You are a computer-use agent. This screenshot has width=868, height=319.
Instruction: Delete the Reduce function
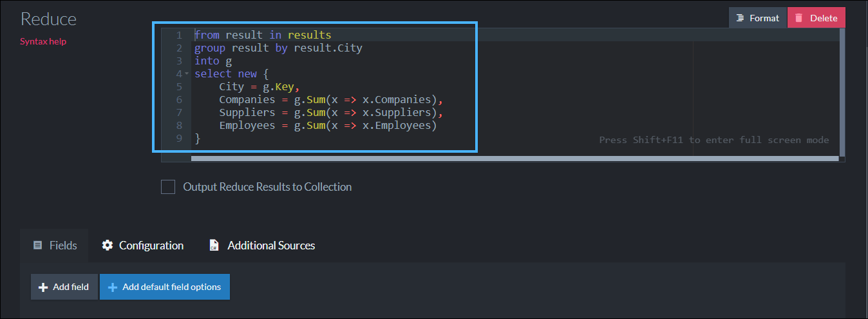[816, 18]
